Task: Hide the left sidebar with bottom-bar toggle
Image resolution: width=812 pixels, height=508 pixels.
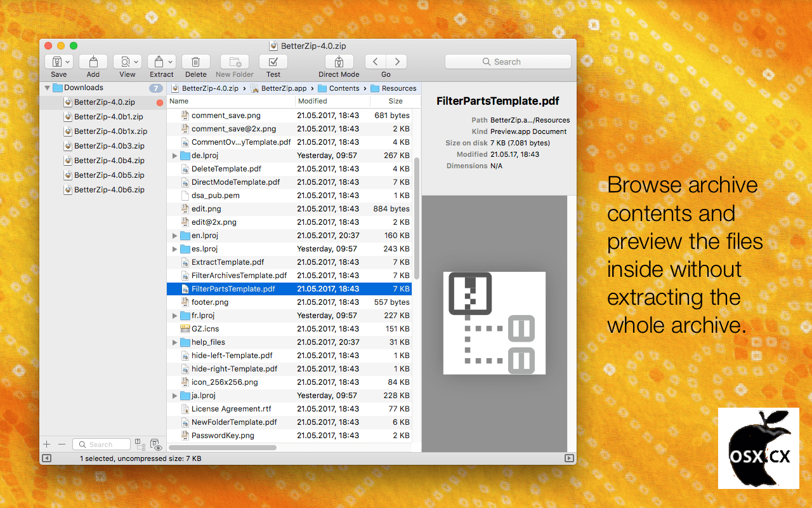Action: [x=46, y=458]
